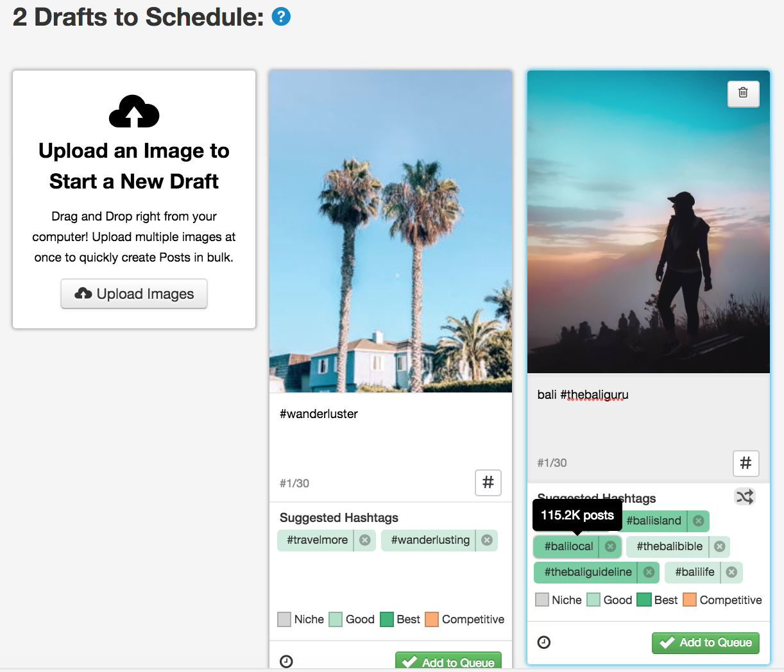Add the #balilife suggested hashtag
The image size is (784, 672).
pos(694,572)
